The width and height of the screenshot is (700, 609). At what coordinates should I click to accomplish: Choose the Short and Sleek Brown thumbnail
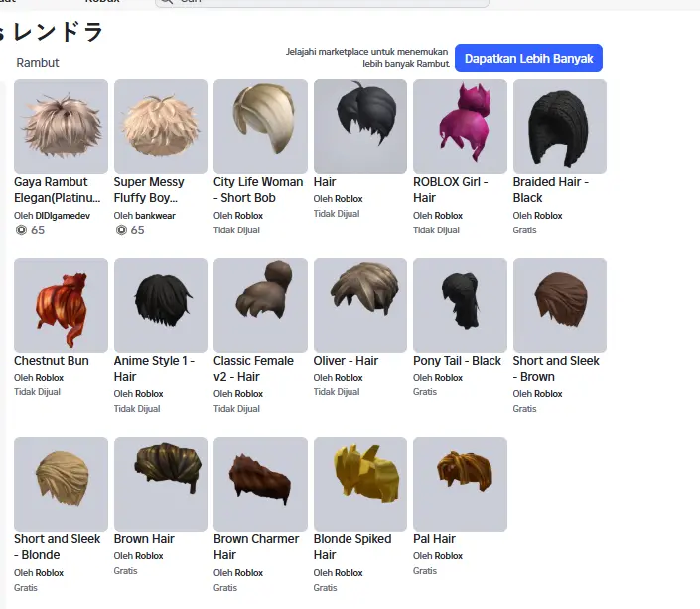click(560, 305)
